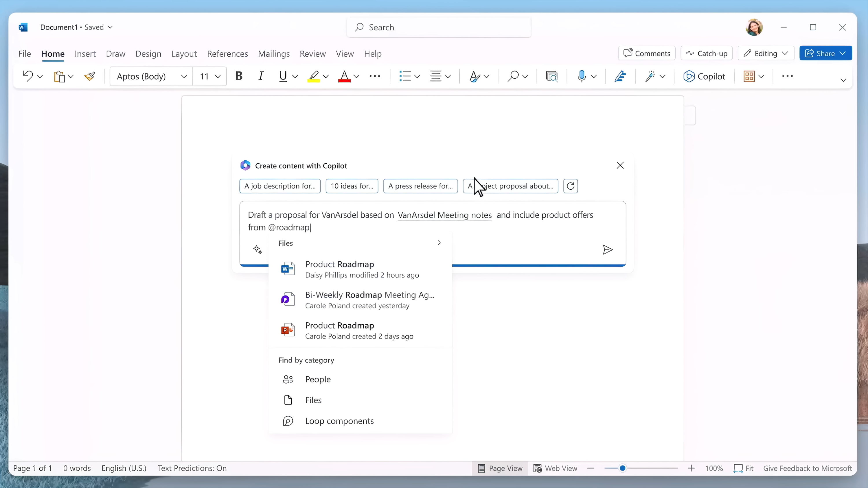Expand the Editing mode dropdown
The width and height of the screenshot is (868, 488).
tap(786, 53)
